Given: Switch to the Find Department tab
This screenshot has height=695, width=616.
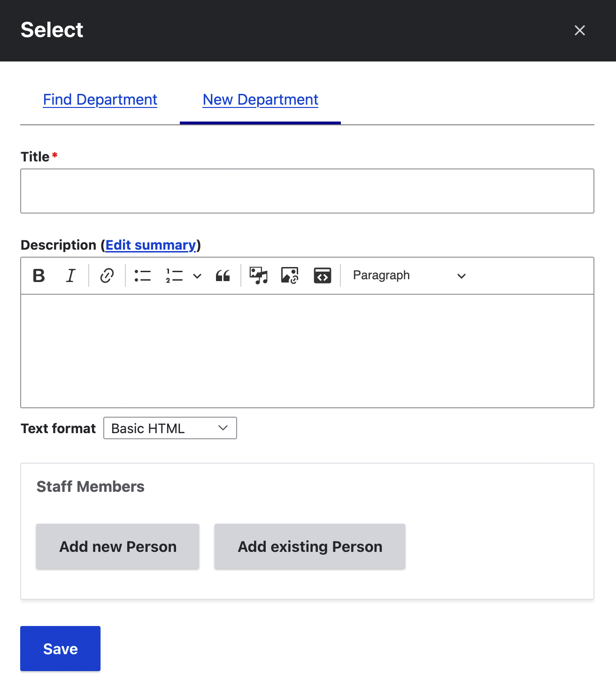Looking at the screenshot, I should [x=100, y=99].
